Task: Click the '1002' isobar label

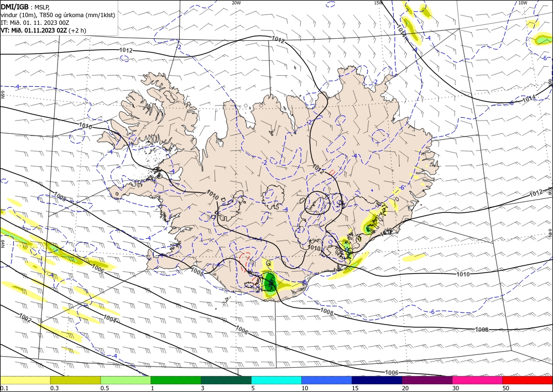Action: coord(25,317)
